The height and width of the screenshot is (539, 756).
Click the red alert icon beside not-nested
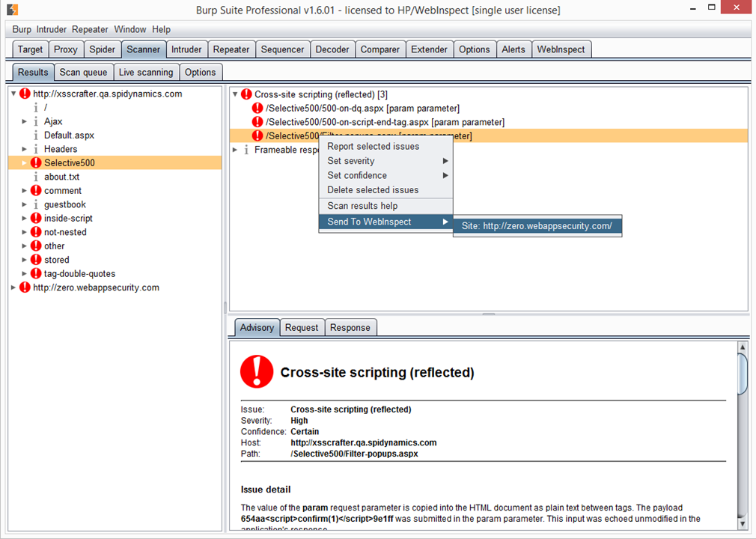(36, 232)
